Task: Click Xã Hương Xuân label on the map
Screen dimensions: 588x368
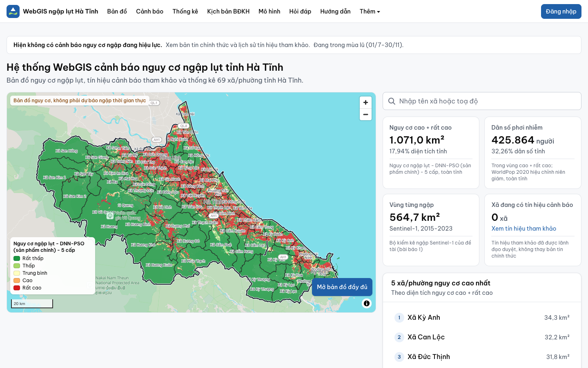Action: tap(159, 265)
